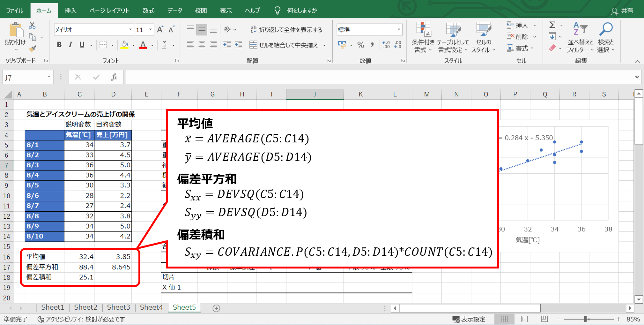Click the Borders icon in Font group
The height and width of the screenshot is (325, 644).
coord(103,45)
